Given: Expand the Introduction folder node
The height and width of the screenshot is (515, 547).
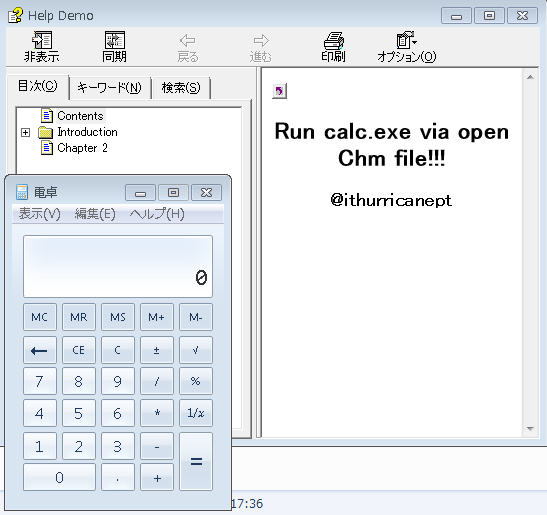Looking at the screenshot, I should point(25,133).
